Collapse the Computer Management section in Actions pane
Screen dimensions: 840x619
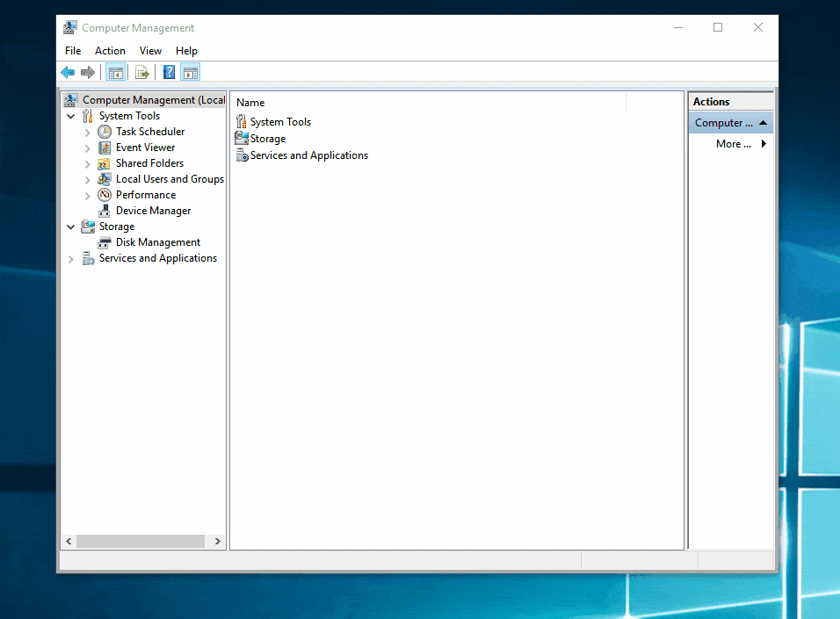[763, 122]
